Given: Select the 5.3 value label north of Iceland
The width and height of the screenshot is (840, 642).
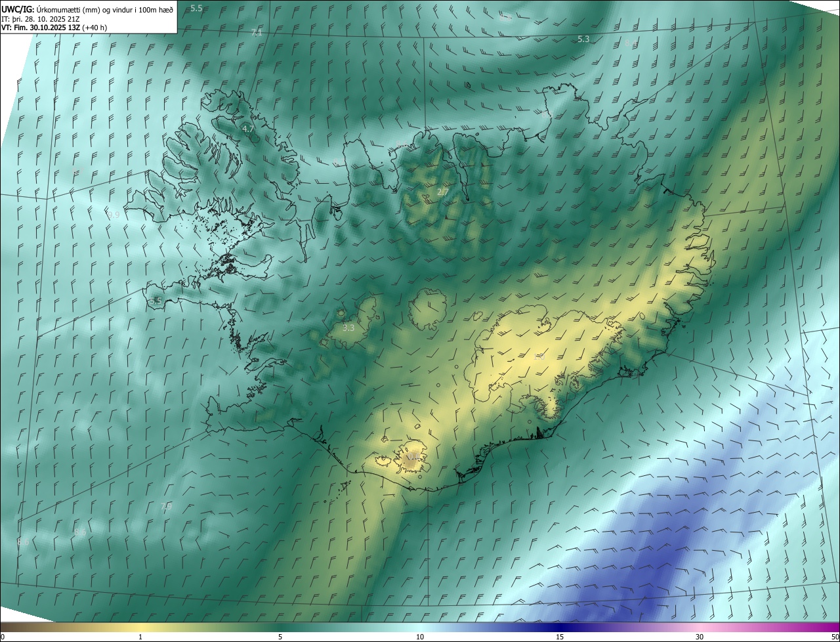Looking at the screenshot, I should (583, 39).
